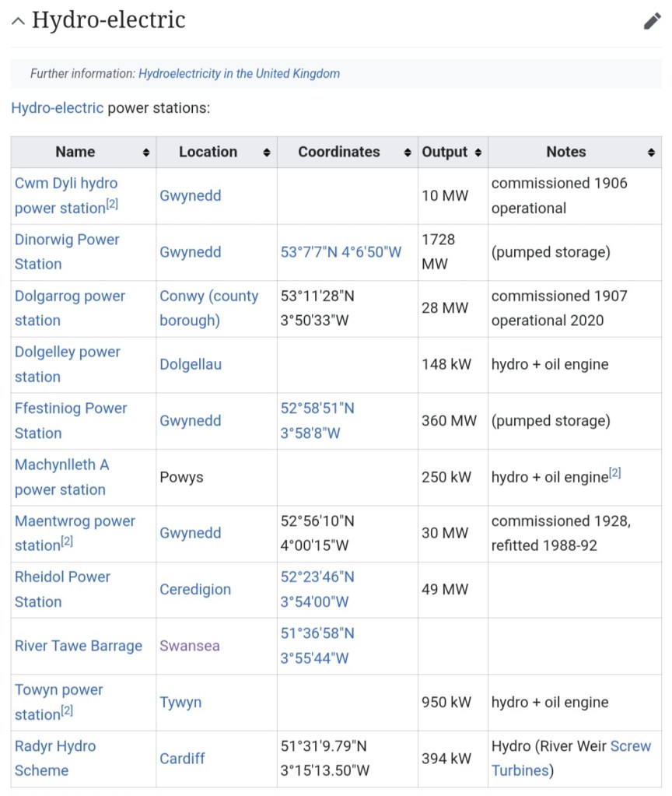Screen dimensions: 672x796
Task: Open Hydroelectricity in the United Kingdom link
Action: 239,74
